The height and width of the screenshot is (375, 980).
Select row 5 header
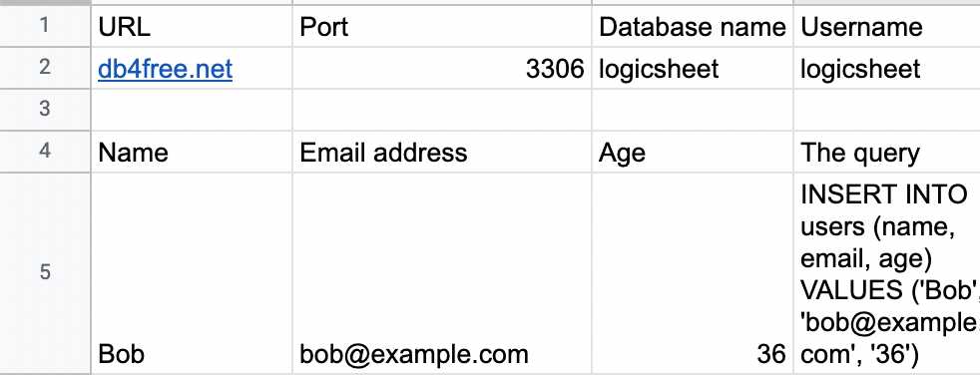(x=45, y=272)
